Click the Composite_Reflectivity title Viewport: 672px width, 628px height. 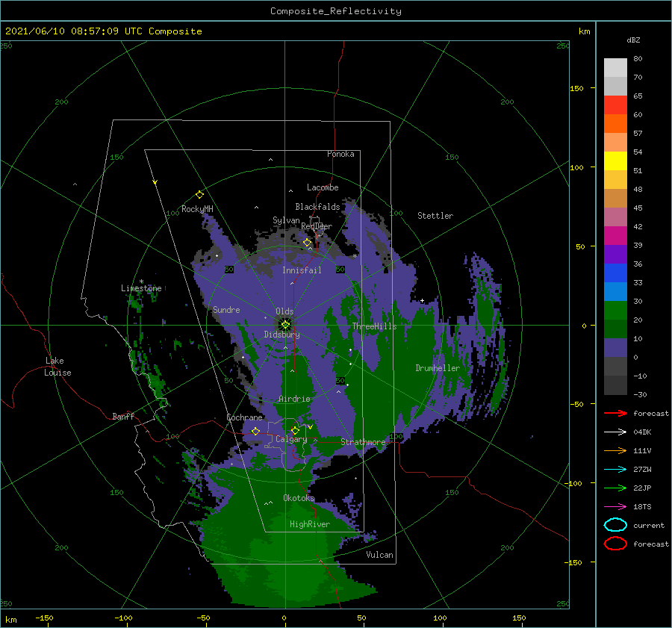(x=336, y=11)
